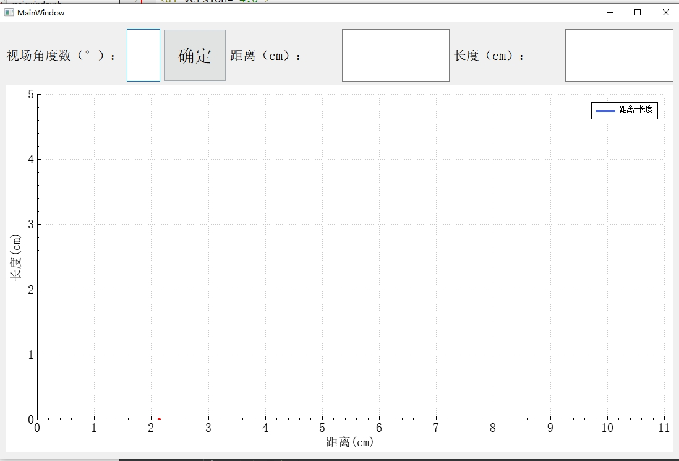Image resolution: width=679 pixels, height=461 pixels.
Task: Click the 距离(cm): label text
Action: click(266, 56)
